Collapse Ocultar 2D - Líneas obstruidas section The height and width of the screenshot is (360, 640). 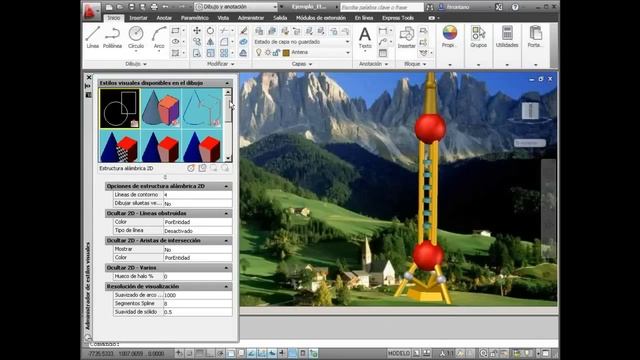click(227, 213)
